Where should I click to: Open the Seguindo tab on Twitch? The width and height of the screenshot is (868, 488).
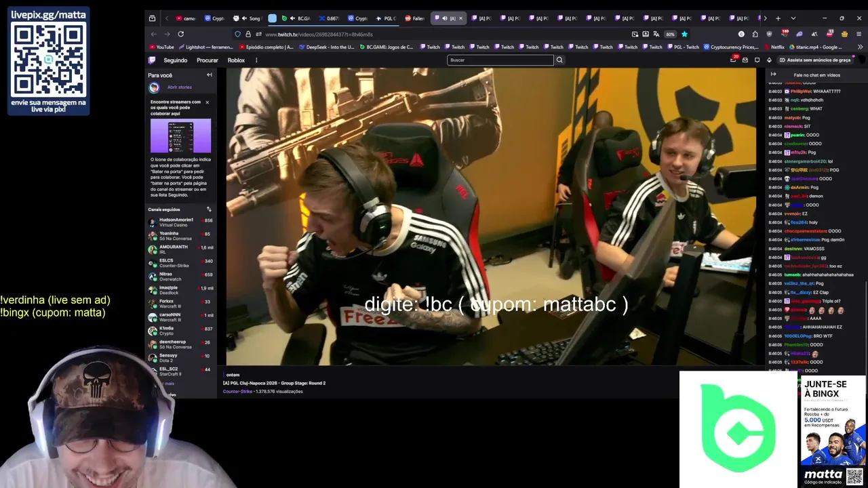coord(175,60)
